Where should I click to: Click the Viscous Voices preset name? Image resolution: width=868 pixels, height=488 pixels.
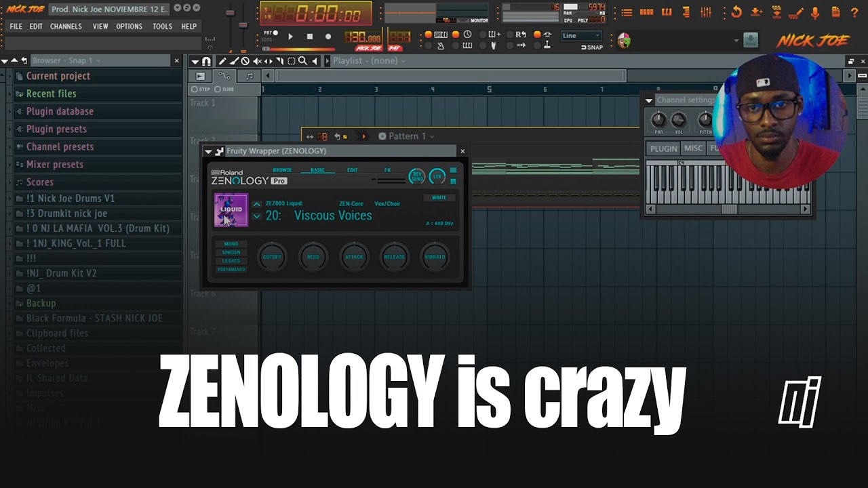(333, 216)
